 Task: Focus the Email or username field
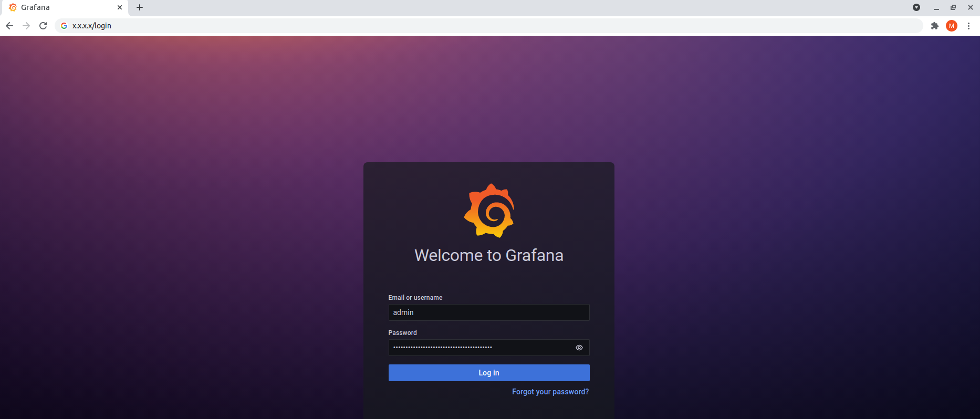pos(489,312)
